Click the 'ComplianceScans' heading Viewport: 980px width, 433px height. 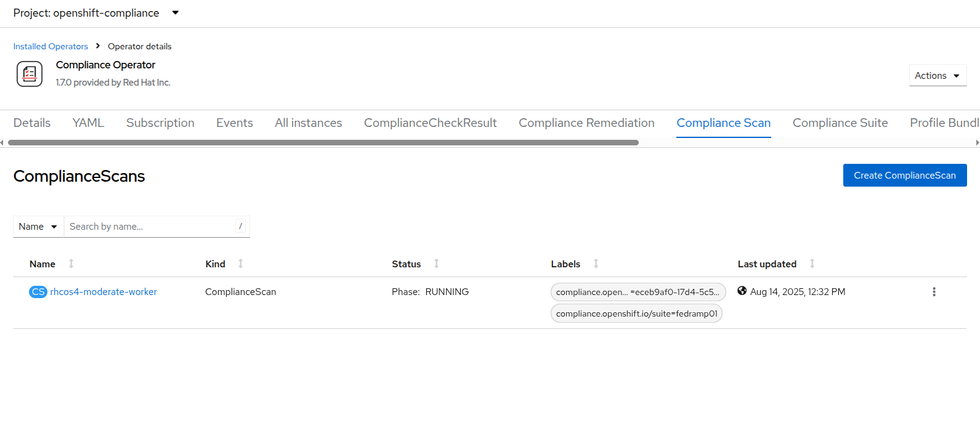coord(79,176)
